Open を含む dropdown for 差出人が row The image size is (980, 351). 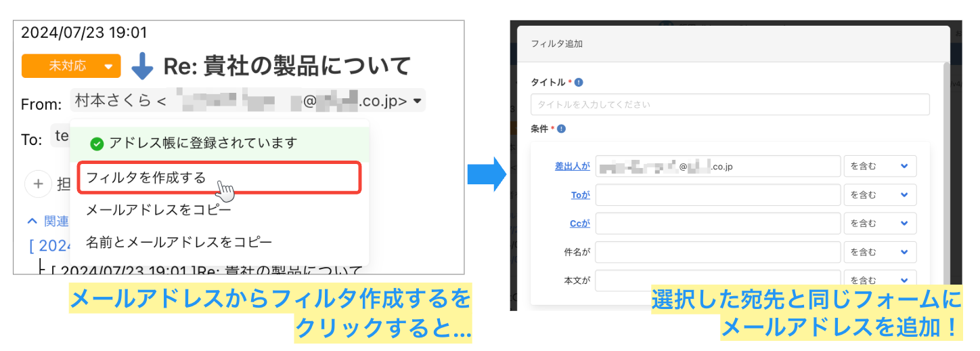pyautogui.click(x=880, y=166)
